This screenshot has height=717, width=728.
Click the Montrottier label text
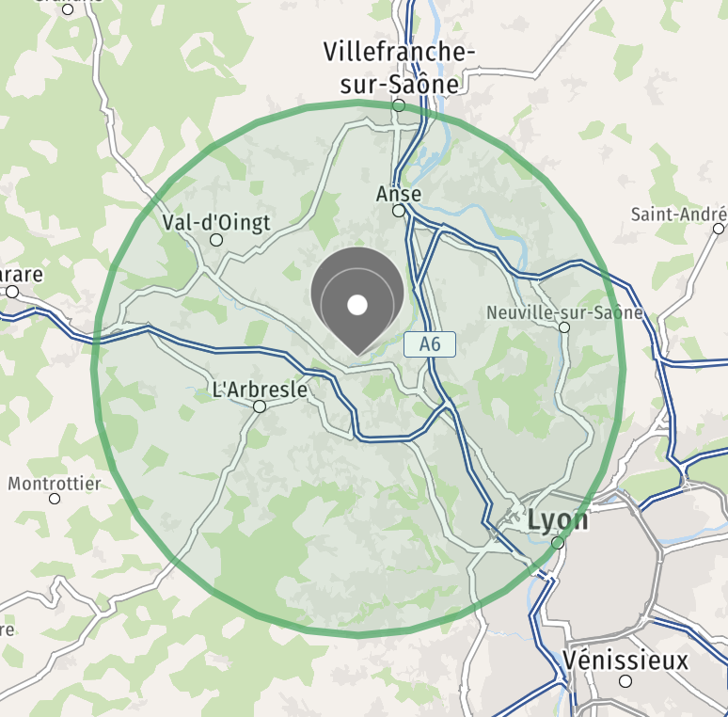point(55,484)
